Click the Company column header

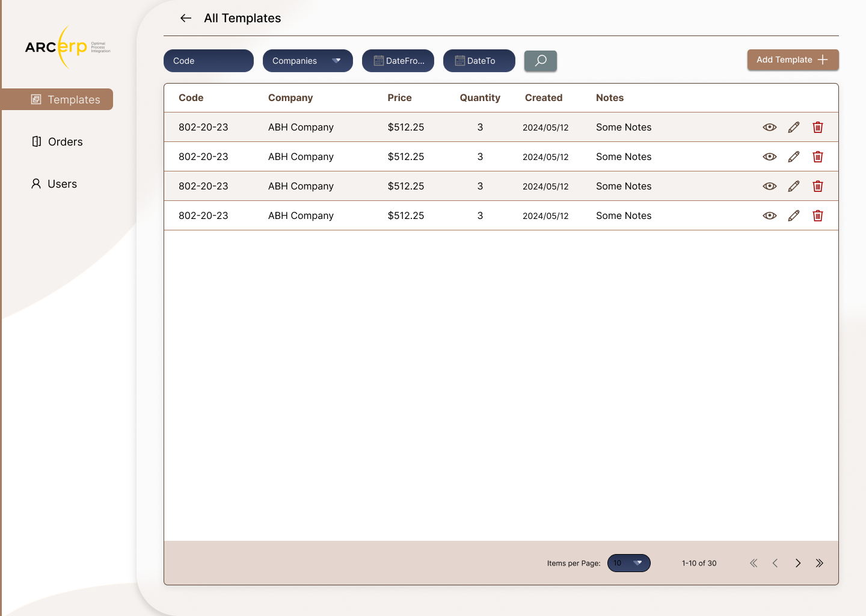[x=290, y=97]
